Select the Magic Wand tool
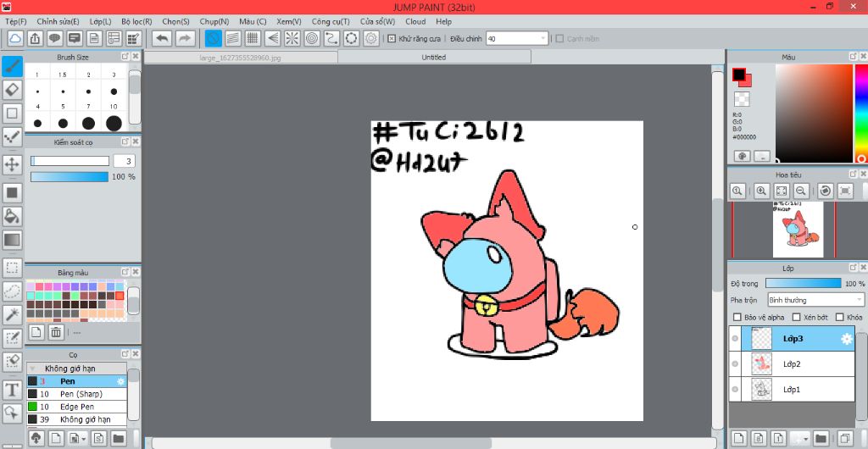The image size is (868, 449). pos(12,314)
